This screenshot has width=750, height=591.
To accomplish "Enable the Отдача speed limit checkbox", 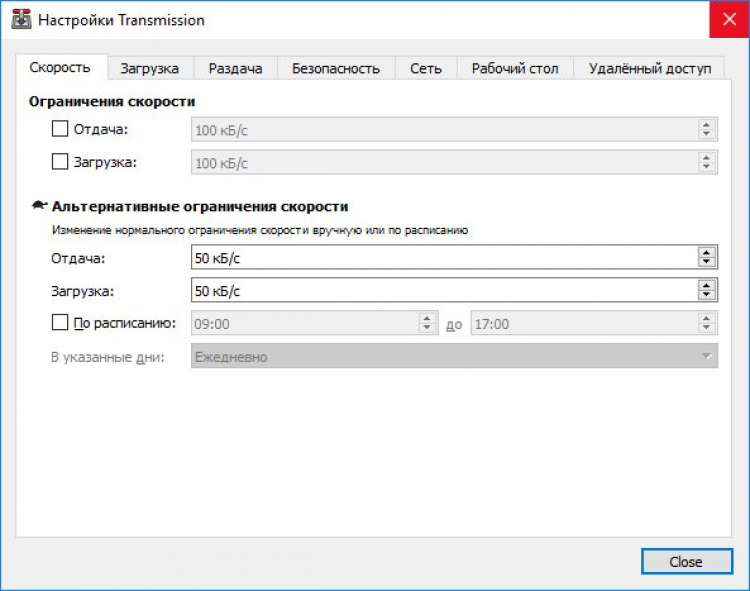I will (x=60, y=129).
